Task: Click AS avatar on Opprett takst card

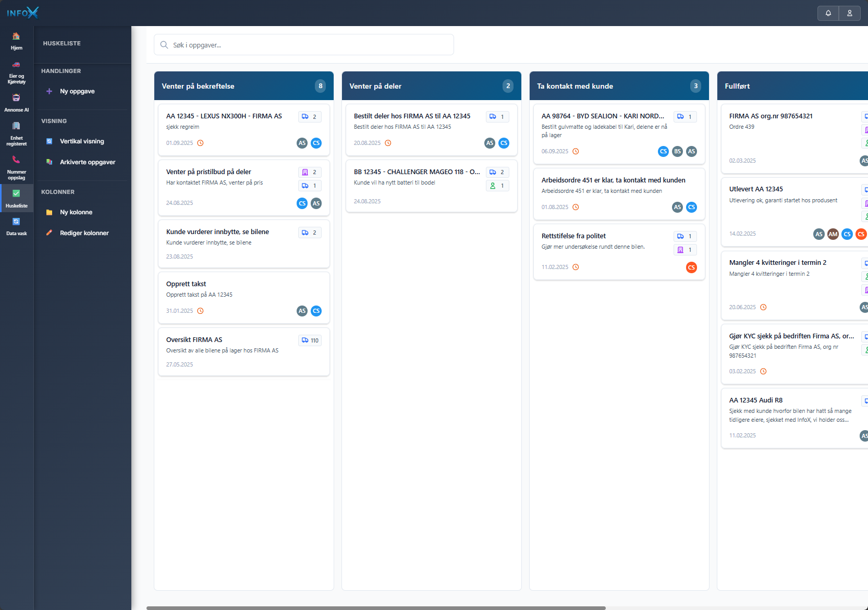Action: 302,311
